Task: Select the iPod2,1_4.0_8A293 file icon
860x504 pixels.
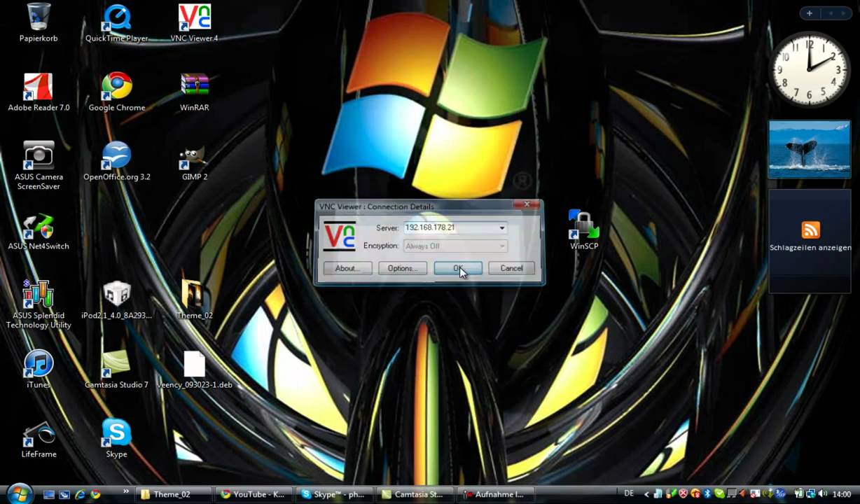Action: click(x=116, y=300)
